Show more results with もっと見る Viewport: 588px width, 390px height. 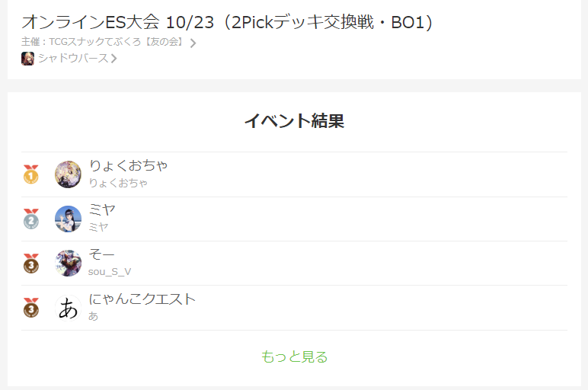tap(294, 356)
